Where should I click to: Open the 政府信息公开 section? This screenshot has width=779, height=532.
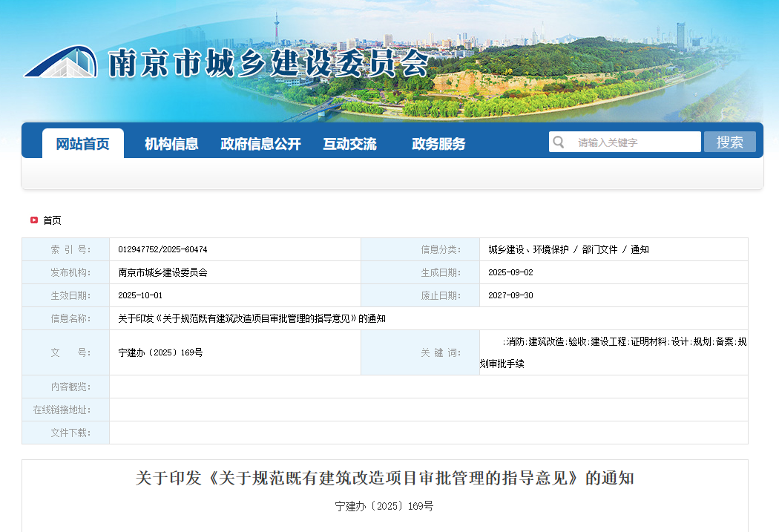(260, 143)
